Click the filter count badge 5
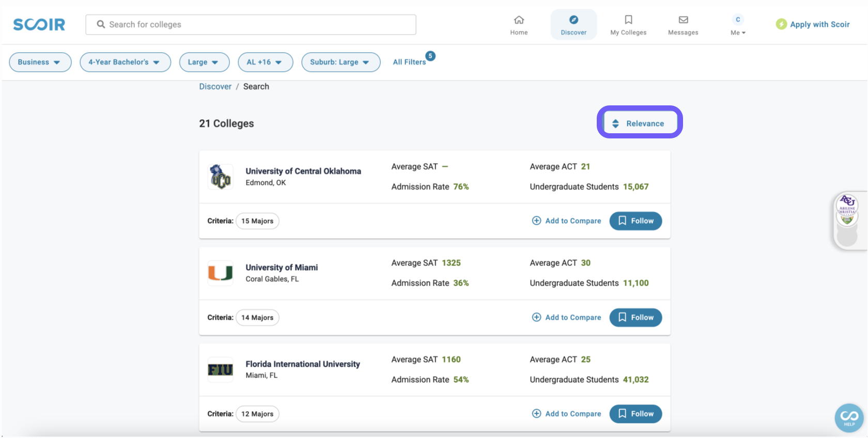This screenshot has width=868, height=438. point(430,56)
